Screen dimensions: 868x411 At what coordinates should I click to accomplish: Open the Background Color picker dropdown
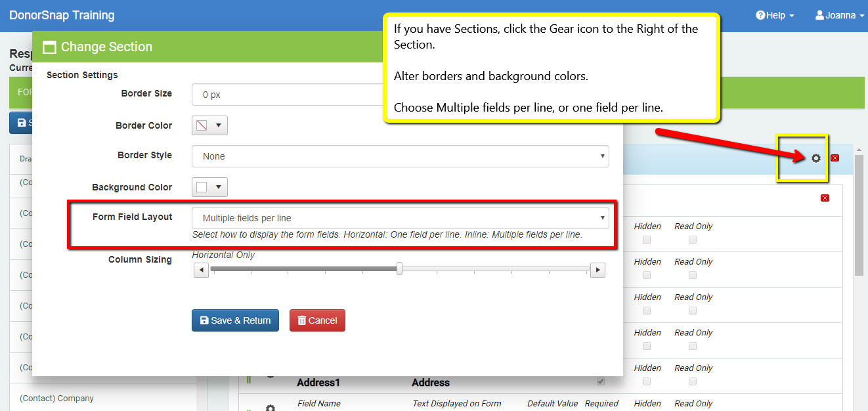[209, 186]
